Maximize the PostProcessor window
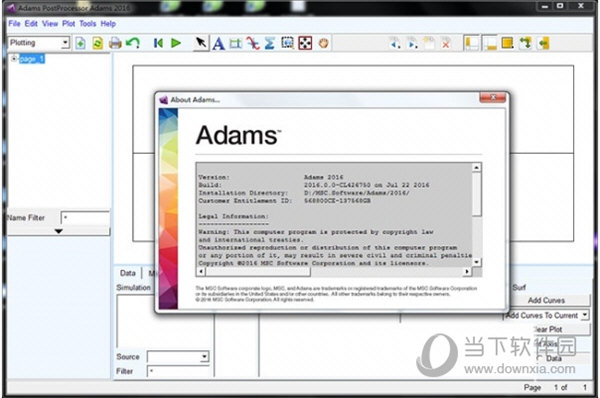 pyautogui.click(x=560, y=6)
